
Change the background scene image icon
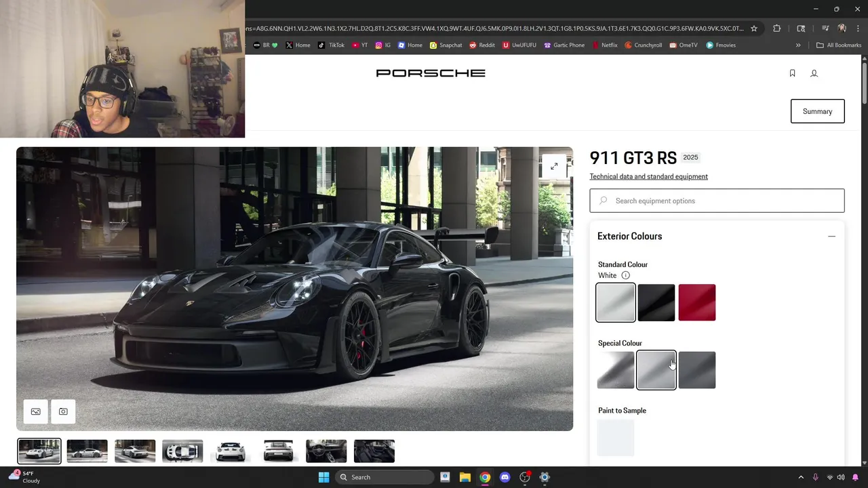point(36,411)
